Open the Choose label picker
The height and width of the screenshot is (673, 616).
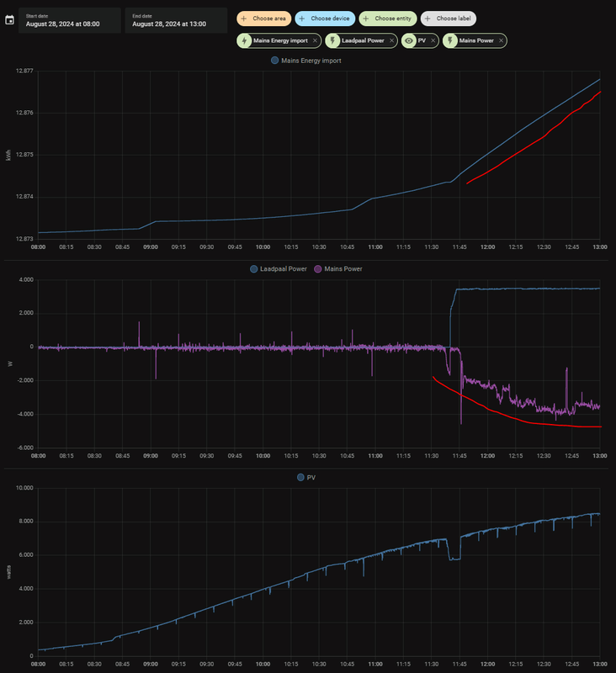point(449,19)
